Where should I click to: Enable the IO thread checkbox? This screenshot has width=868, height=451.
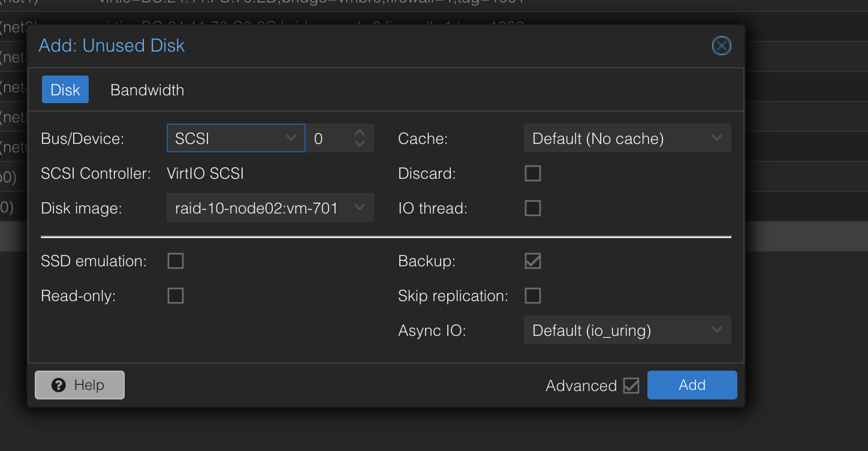[532, 208]
